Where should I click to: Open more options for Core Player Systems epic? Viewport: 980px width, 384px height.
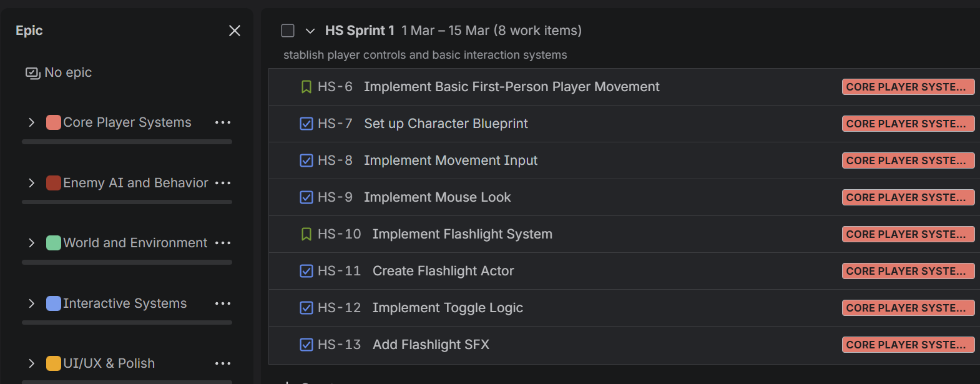(223, 122)
